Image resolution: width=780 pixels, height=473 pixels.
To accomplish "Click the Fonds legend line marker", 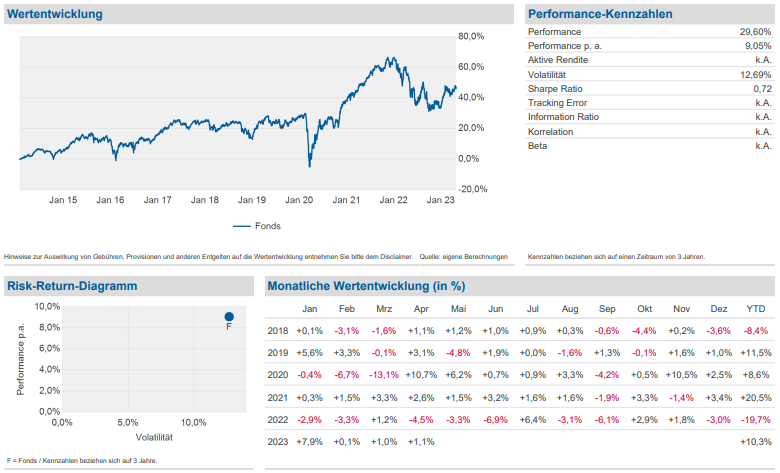I will [241, 226].
